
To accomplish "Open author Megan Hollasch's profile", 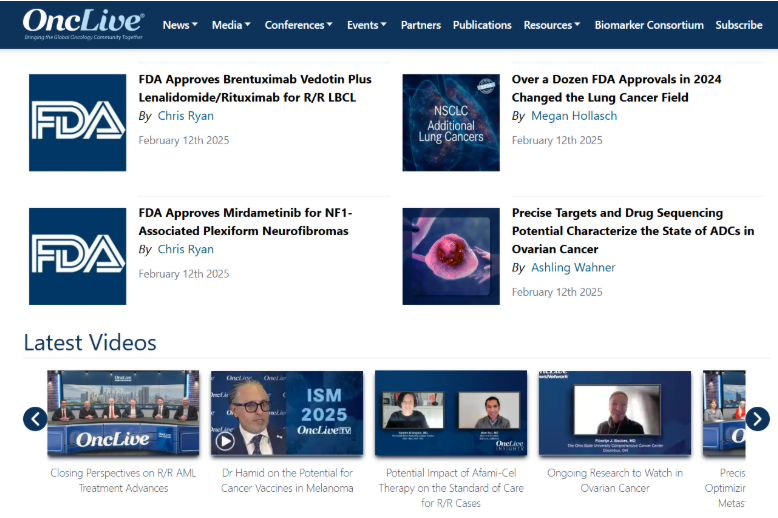I will tap(574, 116).
